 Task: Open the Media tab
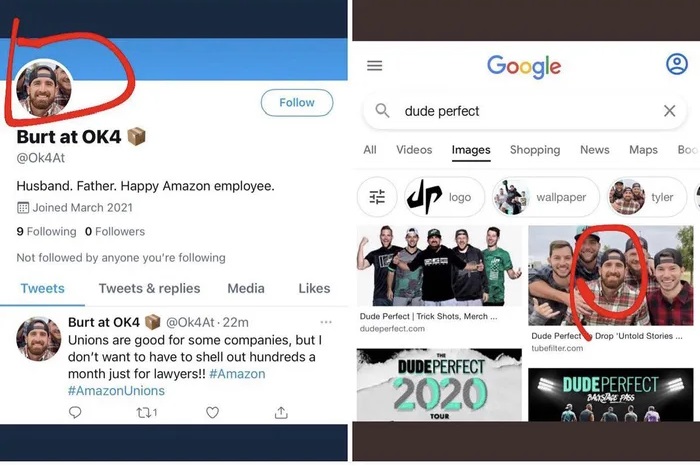point(246,288)
